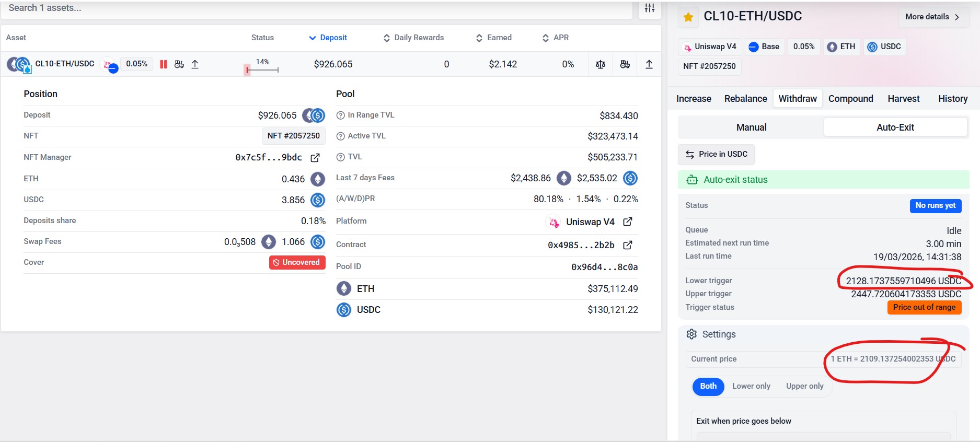Image resolution: width=980 pixels, height=442 pixels.
Task: Open the History tab
Action: pyautogui.click(x=952, y=99)
